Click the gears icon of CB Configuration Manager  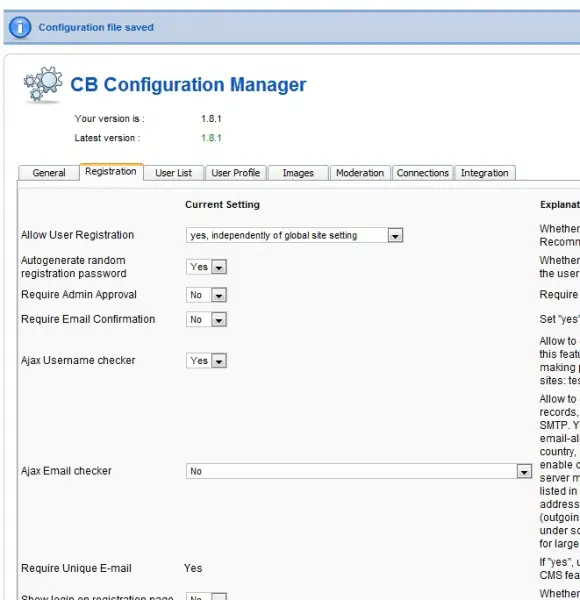(42, 85)
